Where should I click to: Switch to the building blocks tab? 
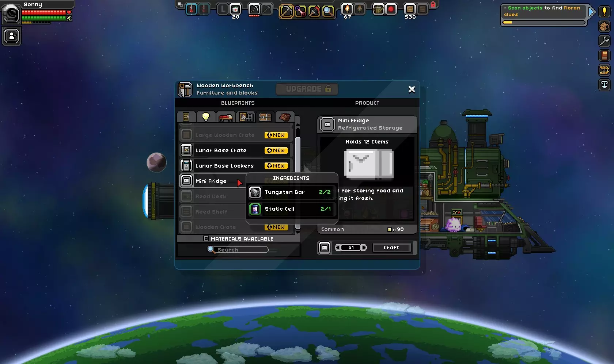285,117
